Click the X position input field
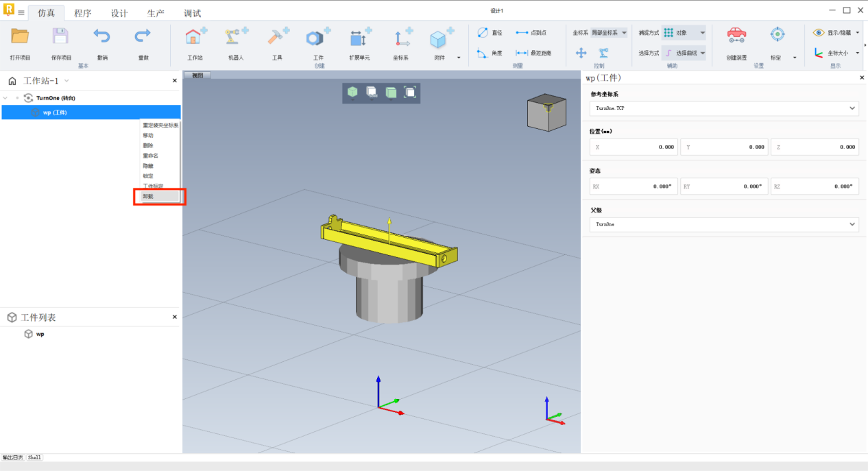This screenshot has width=868, height=471. tap(634, 147)
